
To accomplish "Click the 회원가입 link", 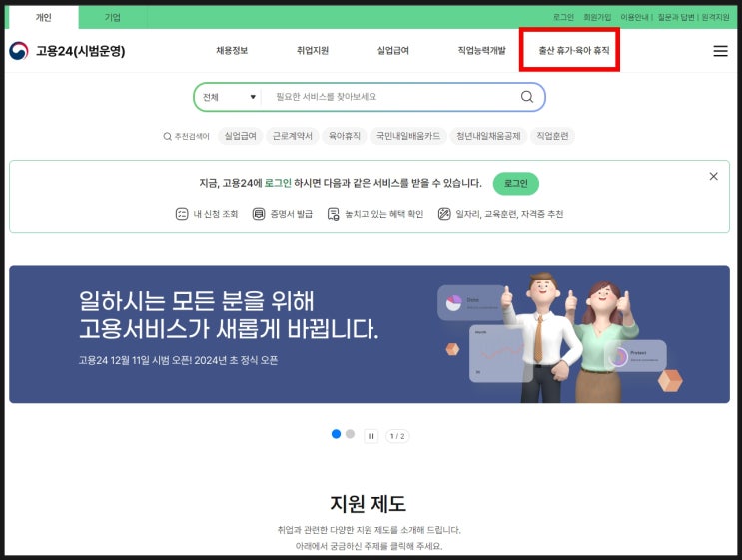I will click(597, 18).
